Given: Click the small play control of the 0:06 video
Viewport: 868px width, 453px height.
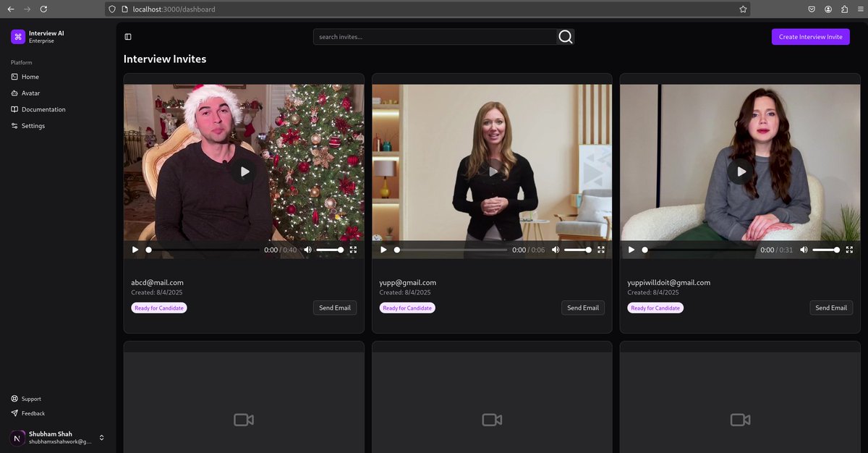Looking at the screenshot, I should (x=383, y=250).
